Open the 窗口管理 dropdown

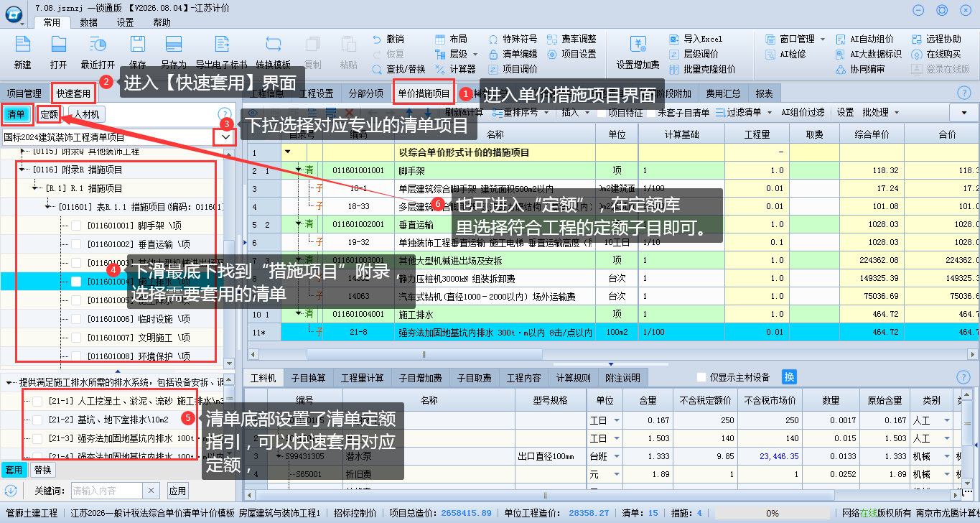click(823, 39)
